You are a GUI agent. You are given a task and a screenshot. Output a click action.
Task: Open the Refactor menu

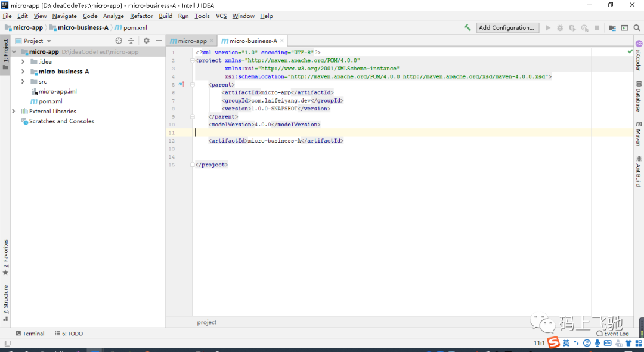[x=141, y=16]
